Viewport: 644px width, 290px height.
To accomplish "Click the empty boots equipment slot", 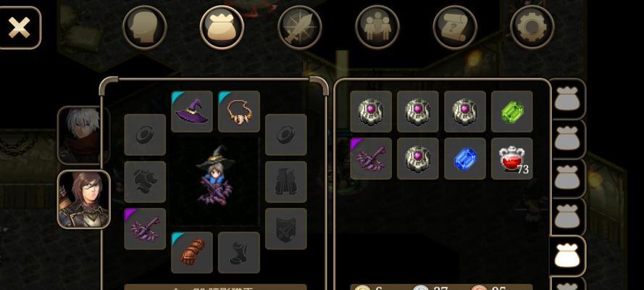I will (238, 252).
